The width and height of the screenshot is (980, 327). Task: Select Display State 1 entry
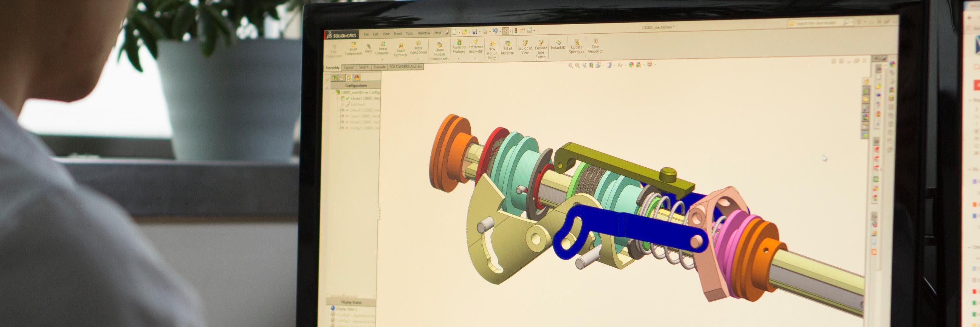coord(344,309)
